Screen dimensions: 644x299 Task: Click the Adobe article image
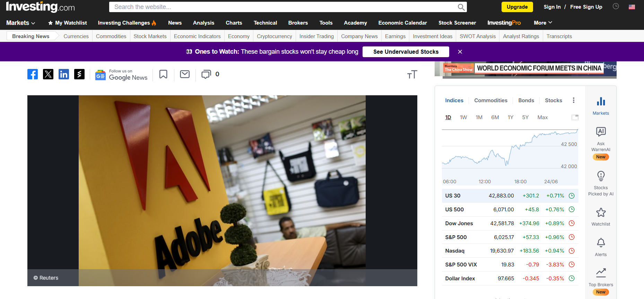click(222, 191)
